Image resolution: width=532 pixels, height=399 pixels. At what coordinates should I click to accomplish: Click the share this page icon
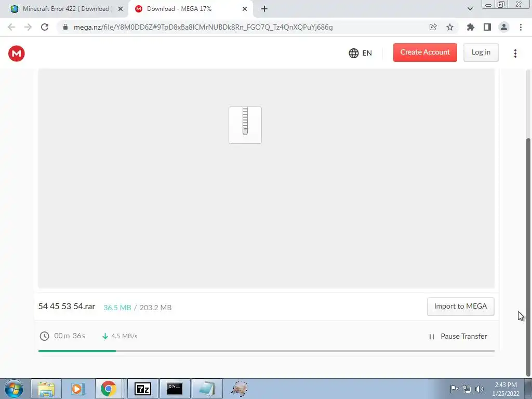[x=433, y=27]
